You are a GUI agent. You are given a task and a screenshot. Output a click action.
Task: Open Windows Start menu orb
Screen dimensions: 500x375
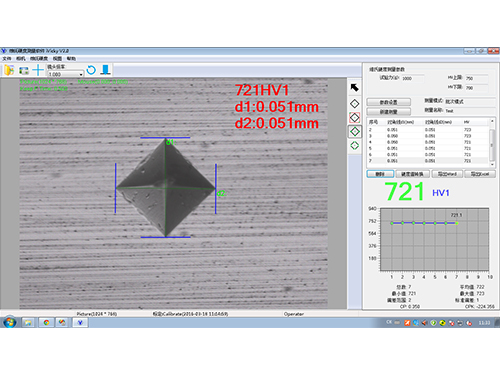[x=10, y=322]
